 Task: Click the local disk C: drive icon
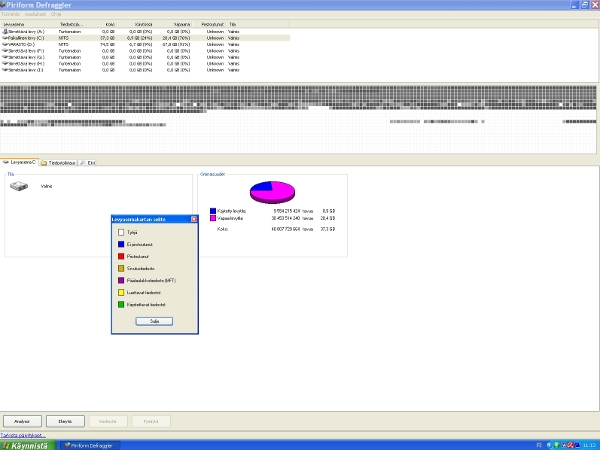(5, 38)
